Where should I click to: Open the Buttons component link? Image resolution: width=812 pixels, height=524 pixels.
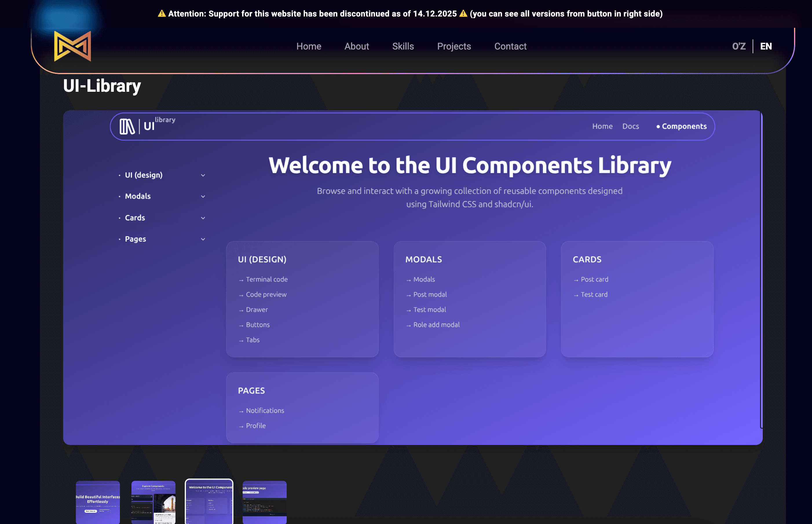coord(258,325)
